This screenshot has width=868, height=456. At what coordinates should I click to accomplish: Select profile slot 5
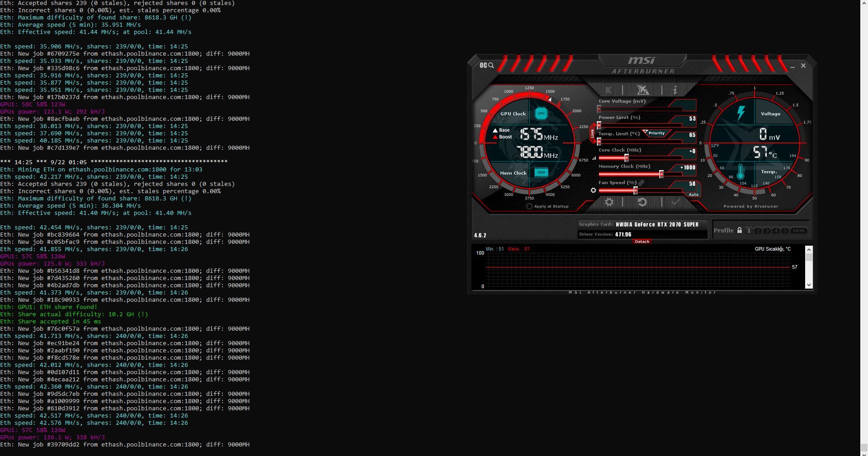tap(785, 231)
